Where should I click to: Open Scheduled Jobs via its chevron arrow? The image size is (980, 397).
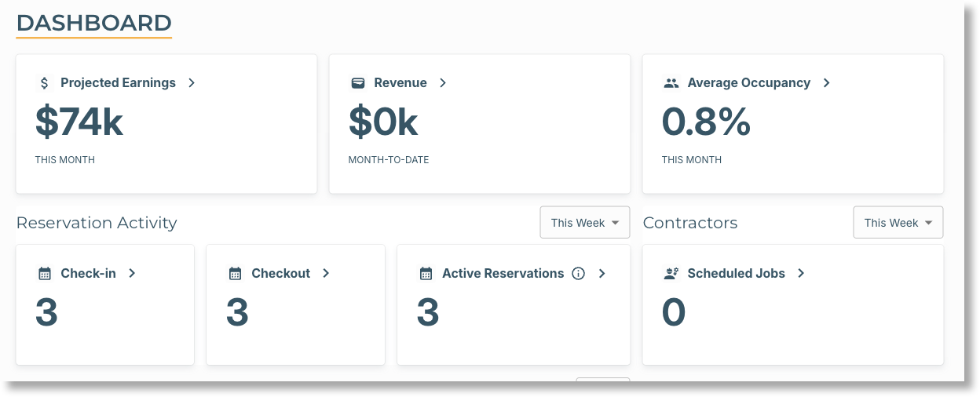(801, 274)
